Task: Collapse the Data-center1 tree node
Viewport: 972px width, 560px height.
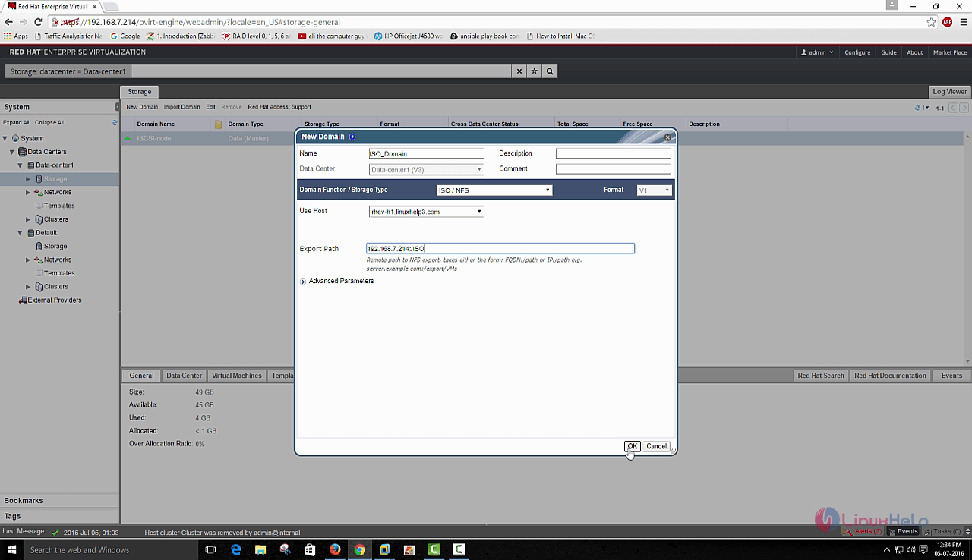Action: click(21, 165)
